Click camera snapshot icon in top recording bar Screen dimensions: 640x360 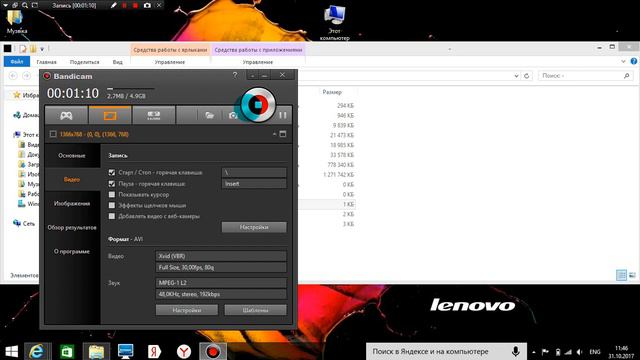pos(147,5)
